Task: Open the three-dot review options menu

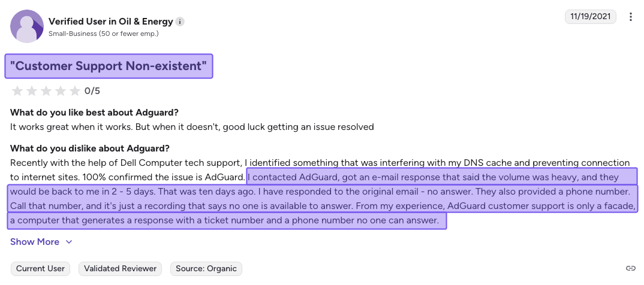Action: click(x=630, y=17)
